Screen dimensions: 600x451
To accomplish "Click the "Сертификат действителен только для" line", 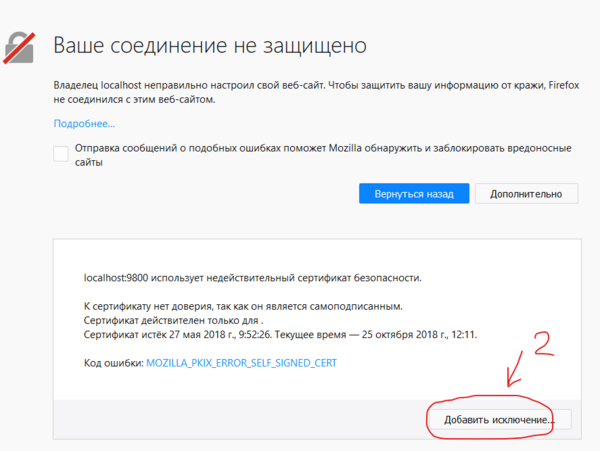I will point(169,320).
